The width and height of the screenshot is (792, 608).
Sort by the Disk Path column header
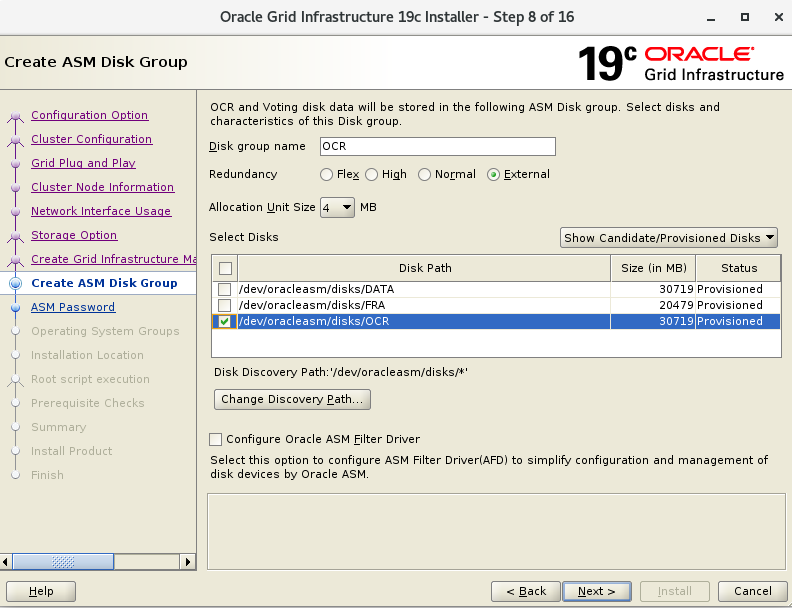click(x=425, y=268)
